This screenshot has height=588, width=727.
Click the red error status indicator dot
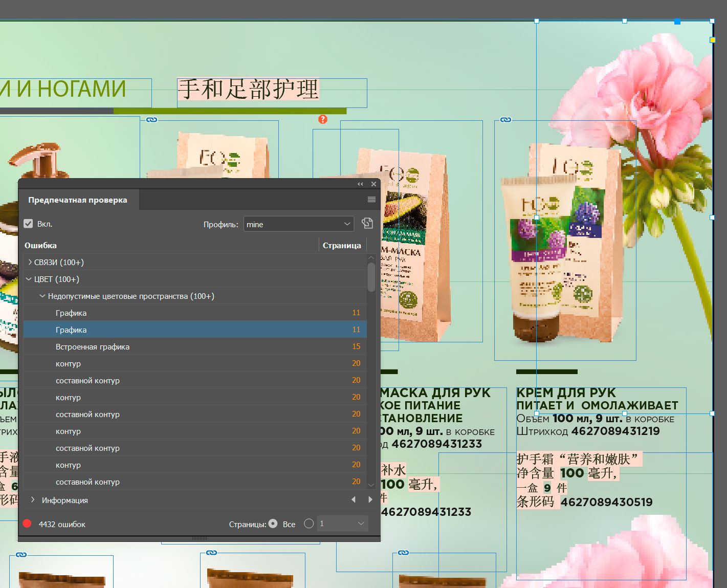tap(27, 524)
